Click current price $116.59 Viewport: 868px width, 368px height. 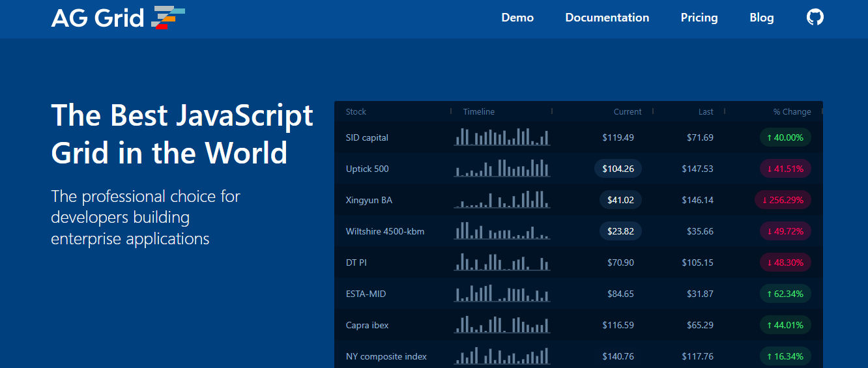(618, 325)
